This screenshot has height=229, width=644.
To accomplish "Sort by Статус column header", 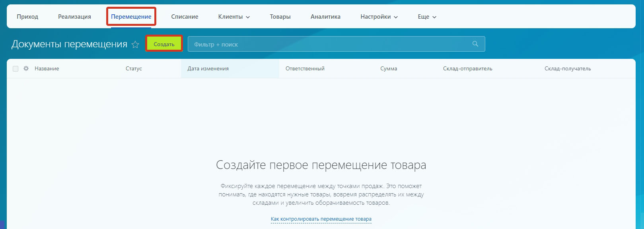I will (134, 68).
